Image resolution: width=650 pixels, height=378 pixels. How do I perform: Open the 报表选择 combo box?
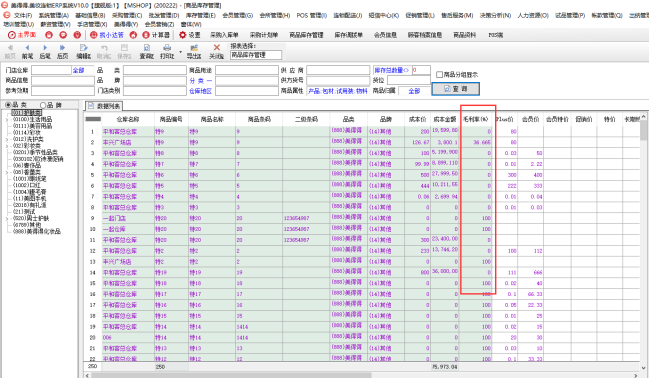click(256, 55)
